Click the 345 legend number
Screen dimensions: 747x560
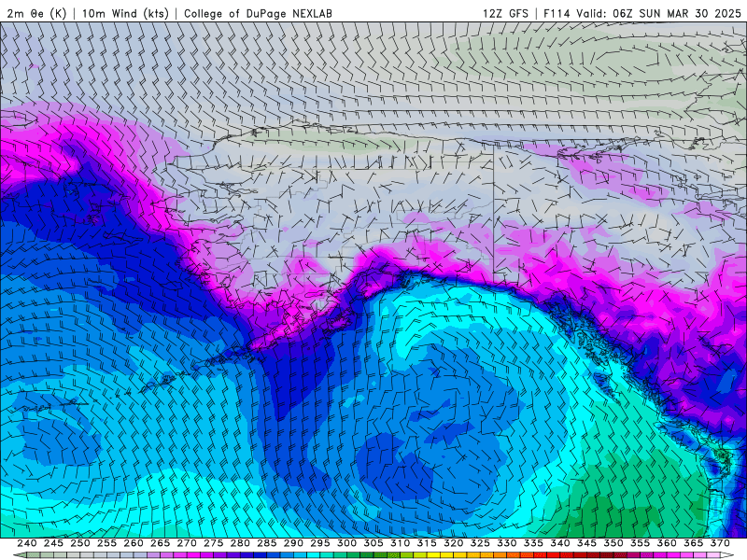point(587,543)
